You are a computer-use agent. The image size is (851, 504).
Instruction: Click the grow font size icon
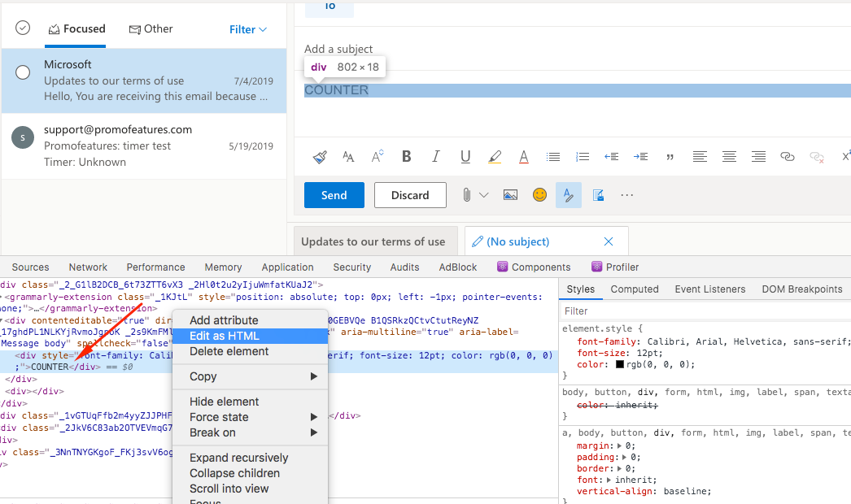click(377, 156)
